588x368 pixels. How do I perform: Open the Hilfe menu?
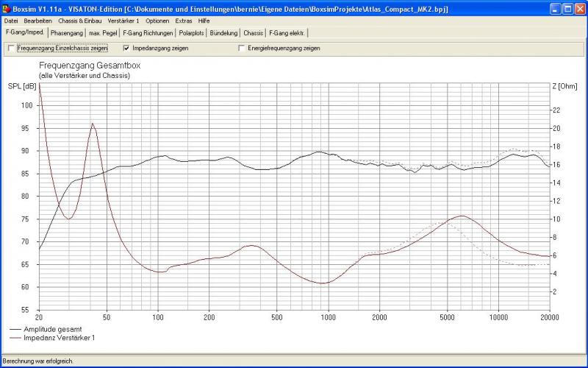point(204,21)
